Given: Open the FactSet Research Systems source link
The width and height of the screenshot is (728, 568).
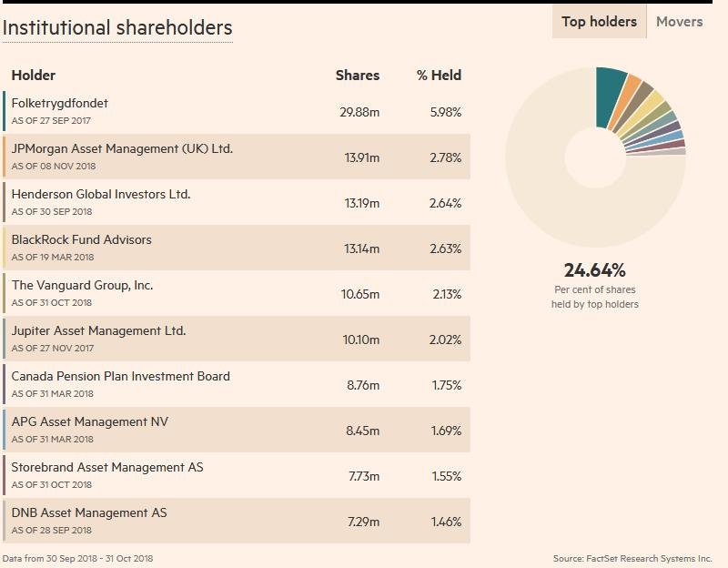Looking at the screenshot, I should click(x=632, y=553).
